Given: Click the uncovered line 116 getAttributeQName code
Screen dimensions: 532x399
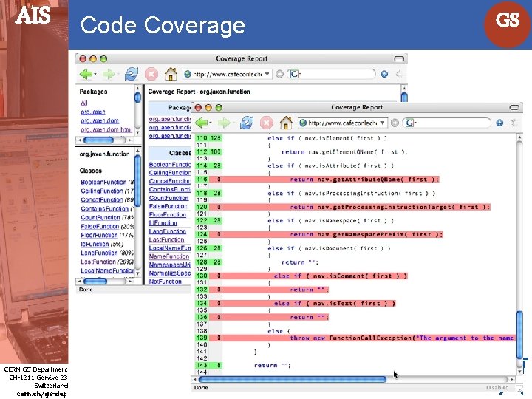Looking at the screenshot, I should point(364,180).
